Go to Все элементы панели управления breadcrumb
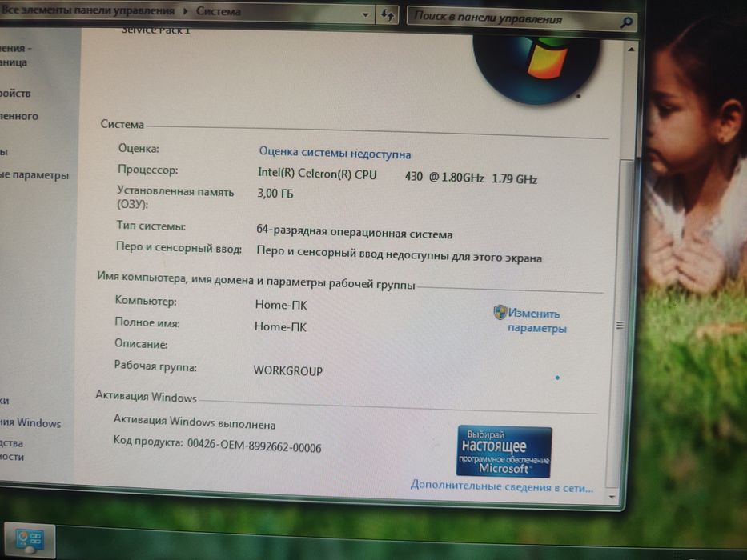Screen dimensions: 747x560 (87, 10)
